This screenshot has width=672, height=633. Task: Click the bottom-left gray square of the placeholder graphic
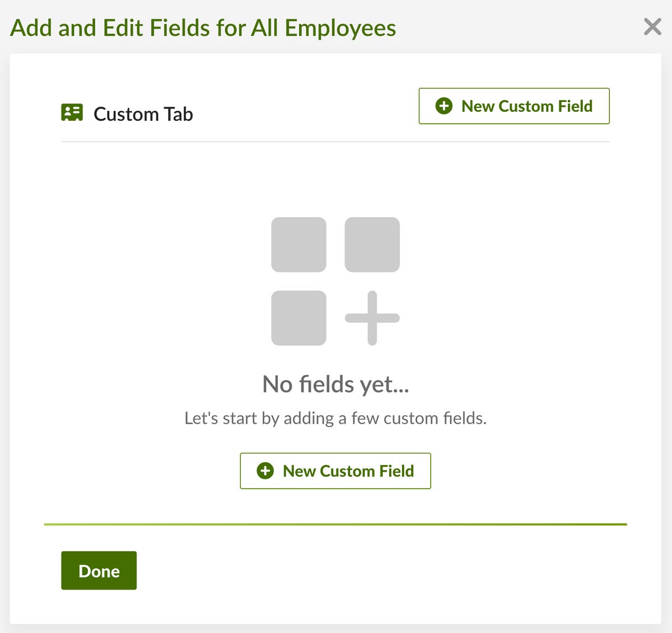[298, 318]
